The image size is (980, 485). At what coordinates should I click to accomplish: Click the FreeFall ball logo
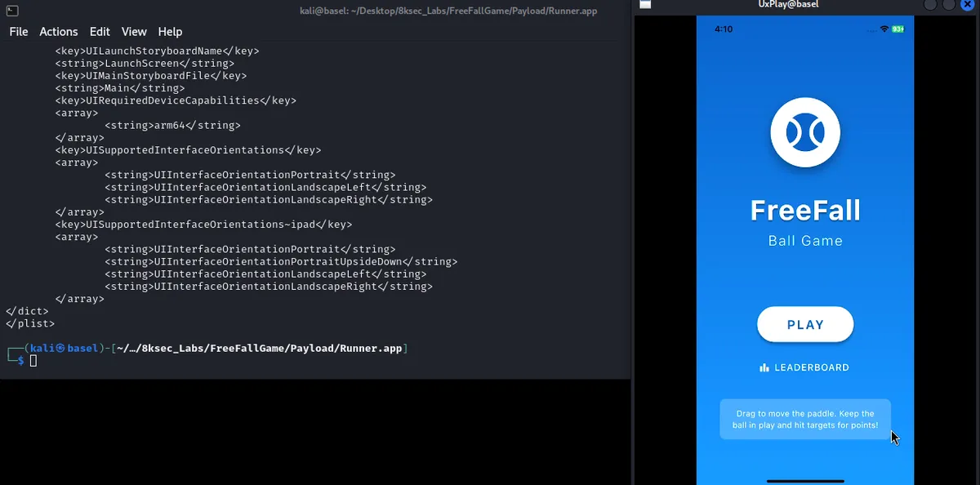(805, 132)
